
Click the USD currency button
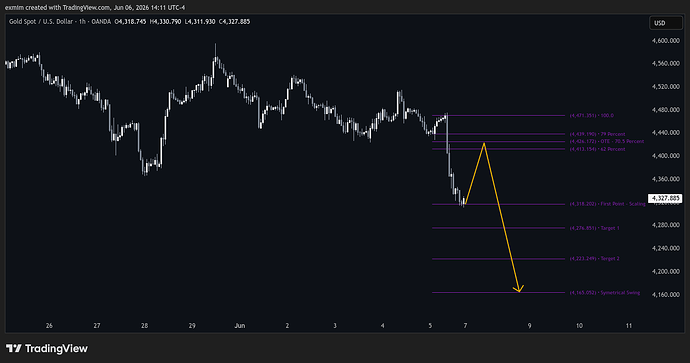[x=665, y=23]
